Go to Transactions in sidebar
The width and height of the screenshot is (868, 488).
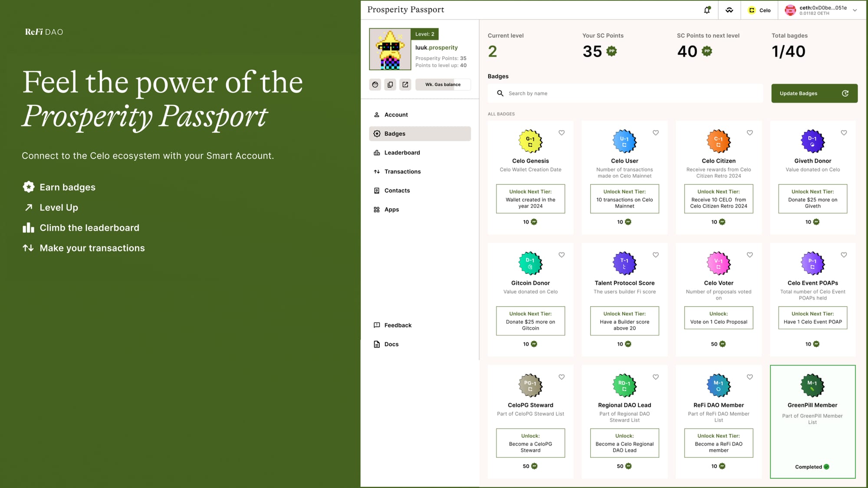click(x=402, y=172)
